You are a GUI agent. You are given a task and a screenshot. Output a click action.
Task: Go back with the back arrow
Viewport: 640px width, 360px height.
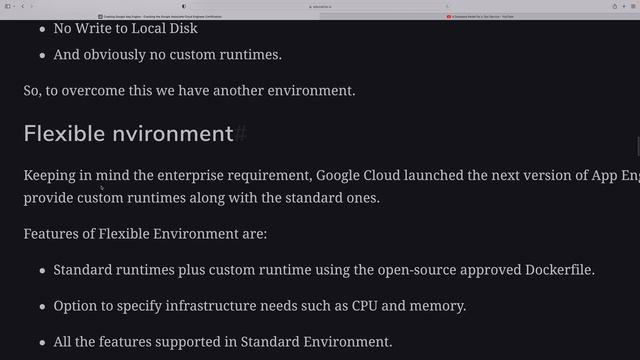pyautogui.click(x=22, y=6)
